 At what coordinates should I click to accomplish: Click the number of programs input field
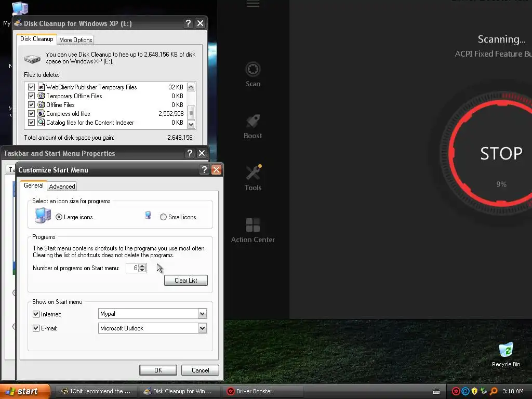(132, 268)
